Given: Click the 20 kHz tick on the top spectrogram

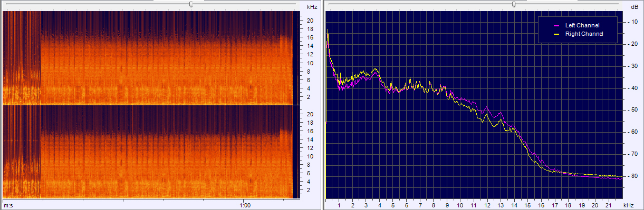Looking at the screenshot, I should tap(311, 21).
